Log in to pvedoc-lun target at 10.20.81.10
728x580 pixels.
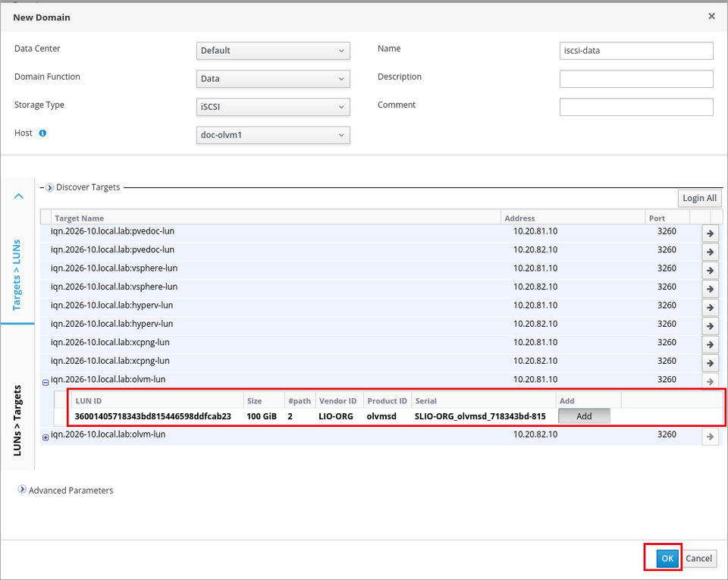[710, 234]
